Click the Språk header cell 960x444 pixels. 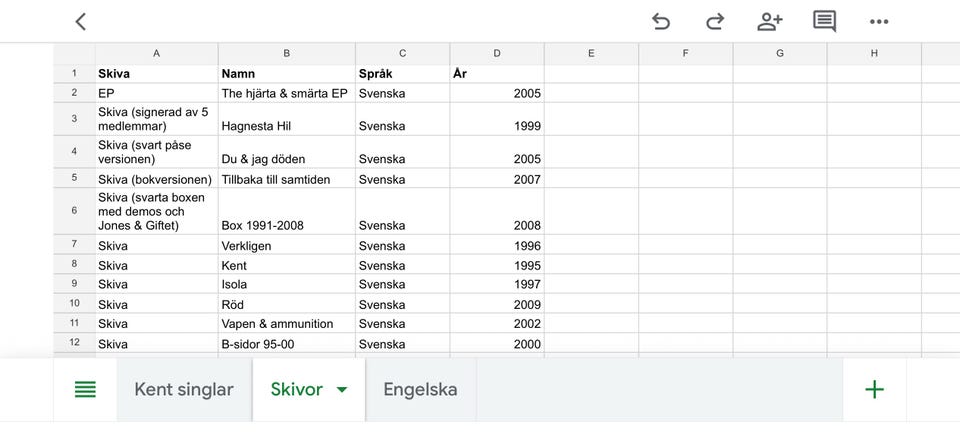[402, 73]
